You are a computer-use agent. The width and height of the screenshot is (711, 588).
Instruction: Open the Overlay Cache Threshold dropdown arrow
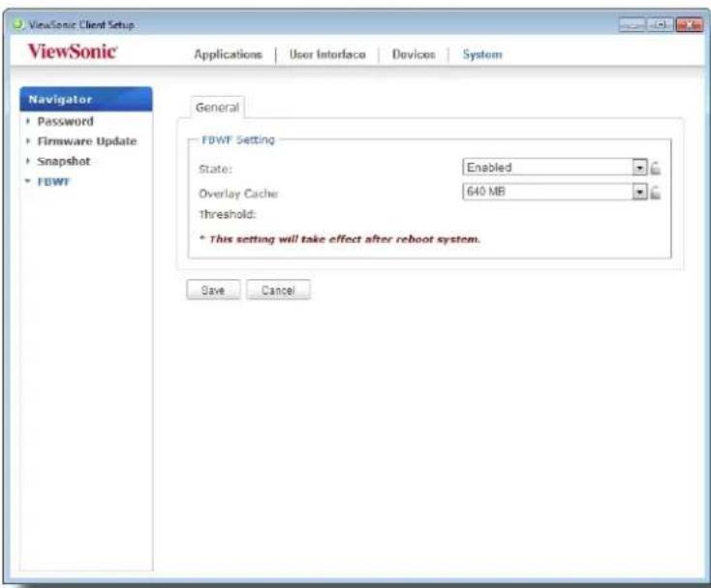[x=639, y=192]
